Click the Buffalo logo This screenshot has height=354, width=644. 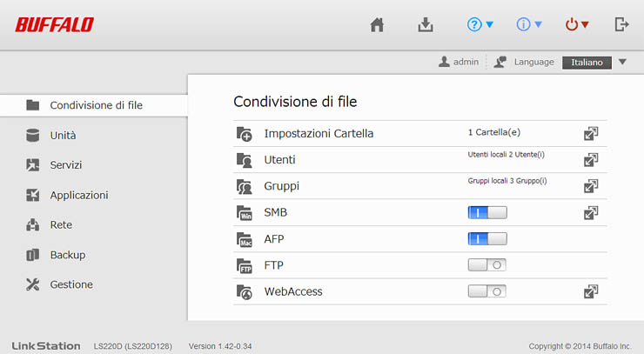54,24
